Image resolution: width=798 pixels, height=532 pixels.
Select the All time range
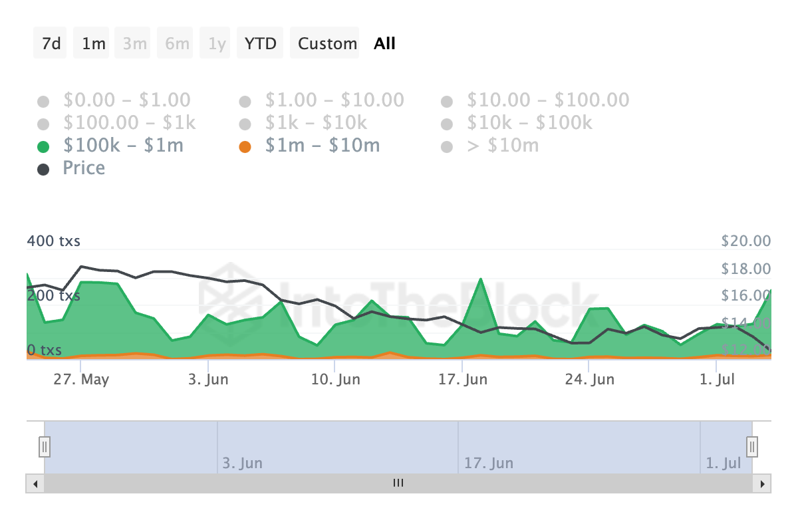point(384,44)
